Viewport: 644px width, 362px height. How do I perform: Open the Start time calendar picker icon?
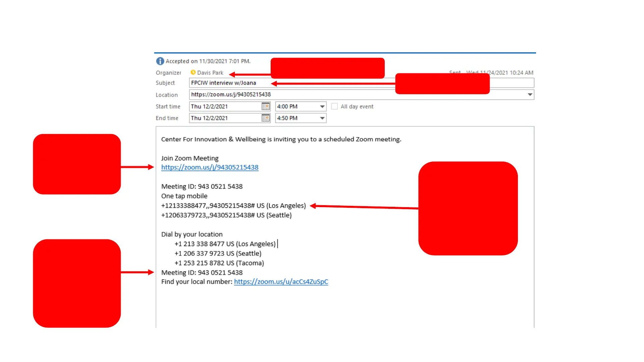click(265, 106)
